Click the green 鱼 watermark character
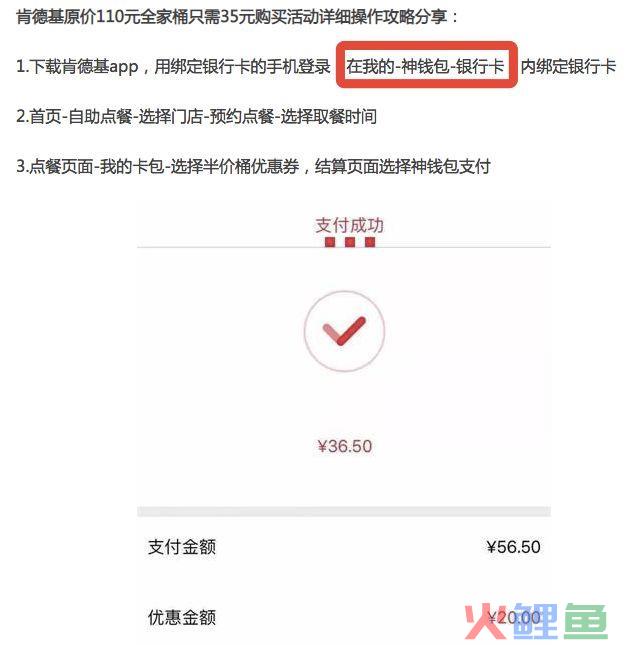632x645 pixels. [586, 622]
